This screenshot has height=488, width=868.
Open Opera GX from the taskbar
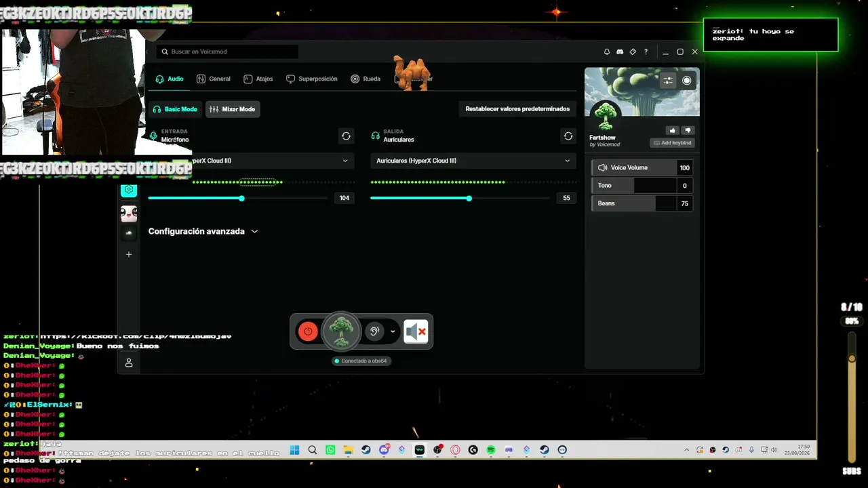(456, 450)
